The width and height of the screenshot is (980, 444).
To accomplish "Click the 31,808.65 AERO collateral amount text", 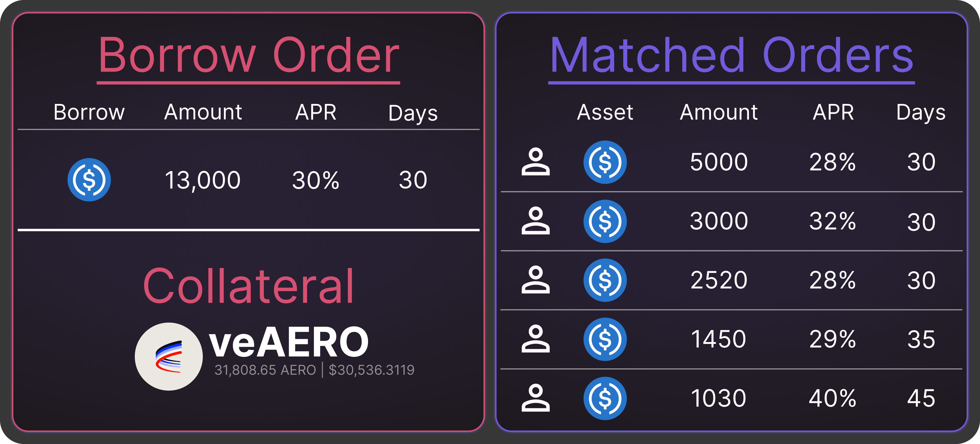I will pos(265,370).
